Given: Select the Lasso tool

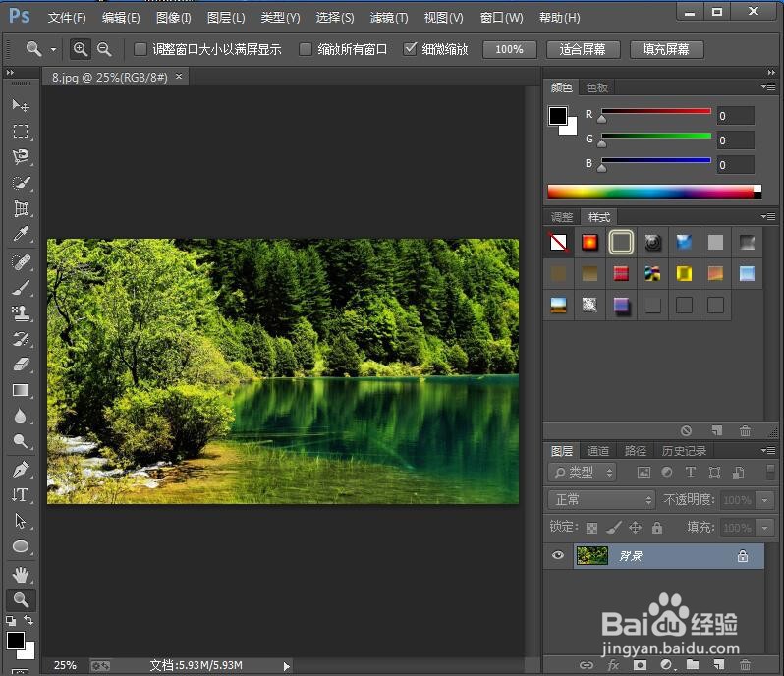Looking at the screenshot, I should tap(21, 157).
